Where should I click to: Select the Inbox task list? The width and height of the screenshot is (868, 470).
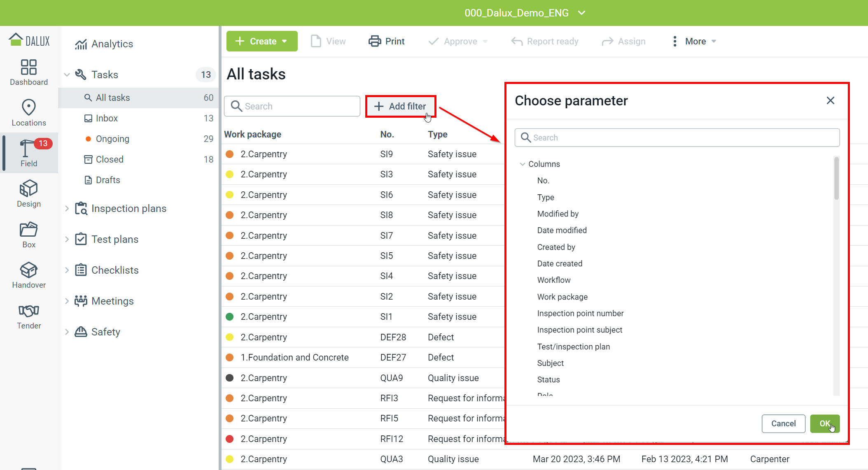coord(107,119)
